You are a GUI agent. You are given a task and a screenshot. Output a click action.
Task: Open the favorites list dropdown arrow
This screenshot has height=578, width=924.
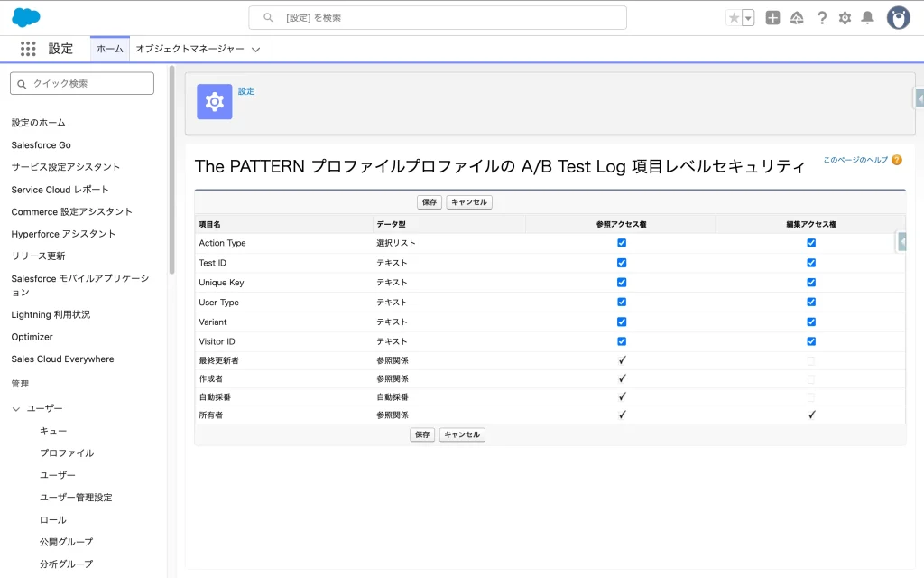click(748, 18)
